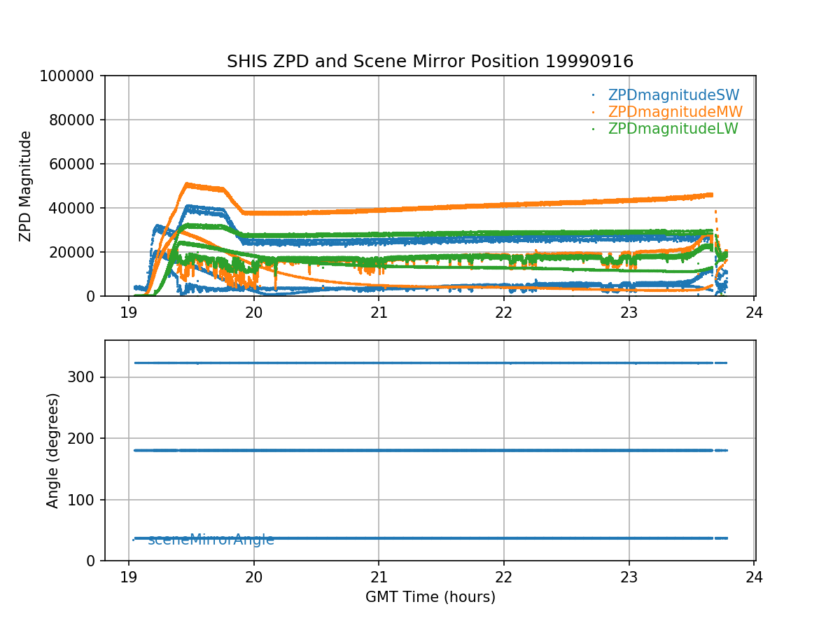Select the ZPDmagnitudeMW legend entry
Image resolution: width=840 pixels, height=630 pixels.
(675, 112)
